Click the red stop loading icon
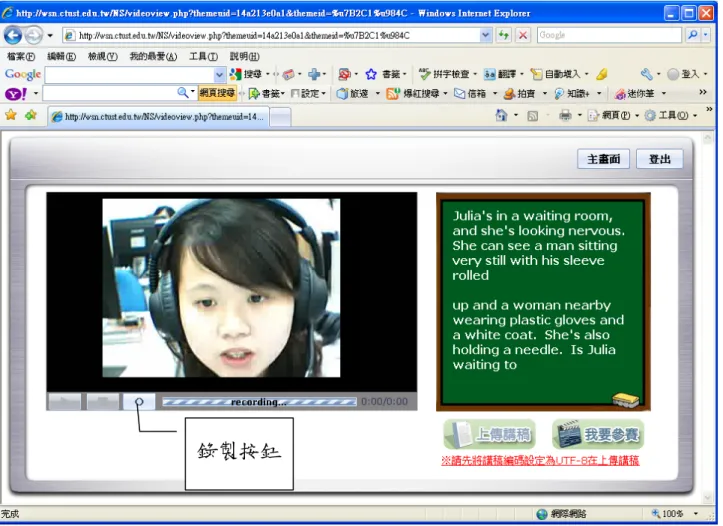This screenshot has width=723, height=526. tap(523, 35)
